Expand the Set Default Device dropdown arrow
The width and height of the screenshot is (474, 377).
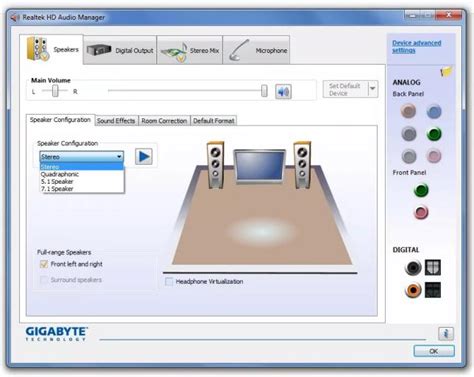point(373,89)
